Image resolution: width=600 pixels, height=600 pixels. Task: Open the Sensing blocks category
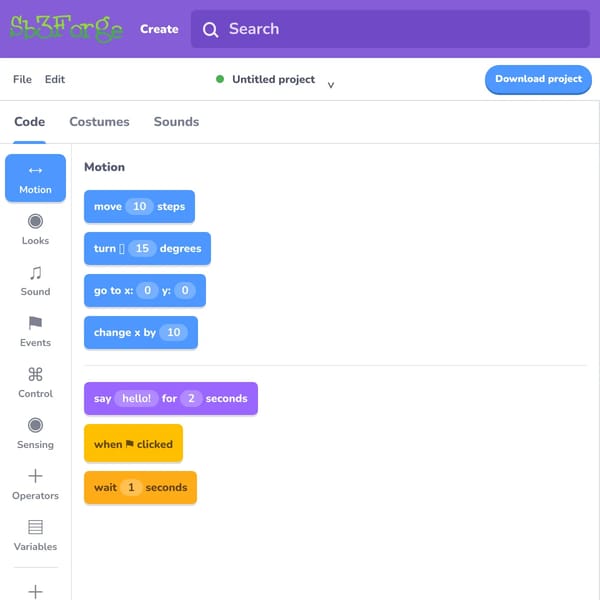[x=35, y=433]
